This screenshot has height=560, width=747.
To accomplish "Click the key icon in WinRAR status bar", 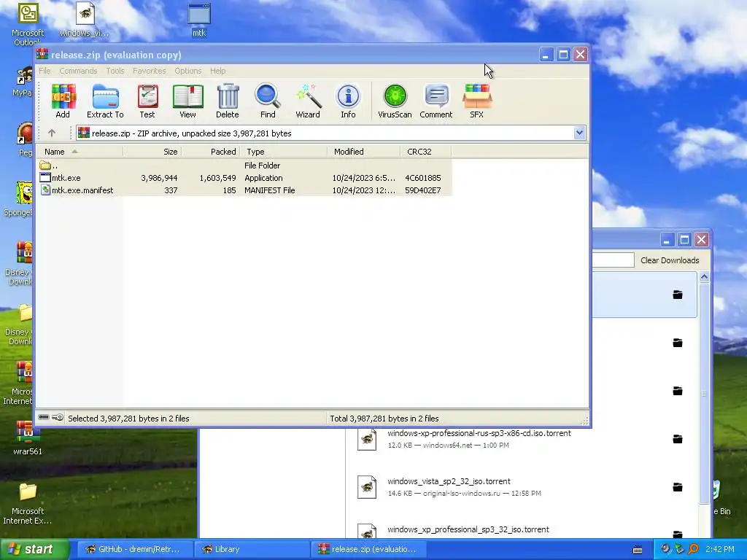I will coord(58,418).
